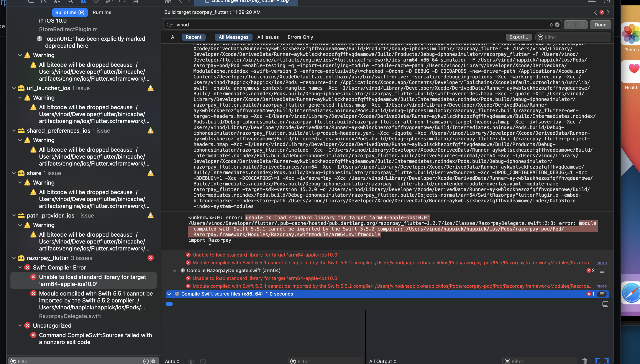Jump to next issue using right arrow

click(x=608, y=12)
